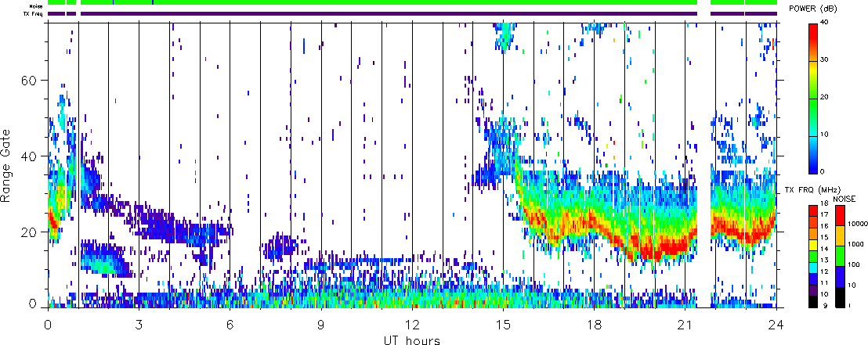Pick the green band of NOISE color bar
The height and width of the screenshot is (345, 868).
tap(839, 256)
